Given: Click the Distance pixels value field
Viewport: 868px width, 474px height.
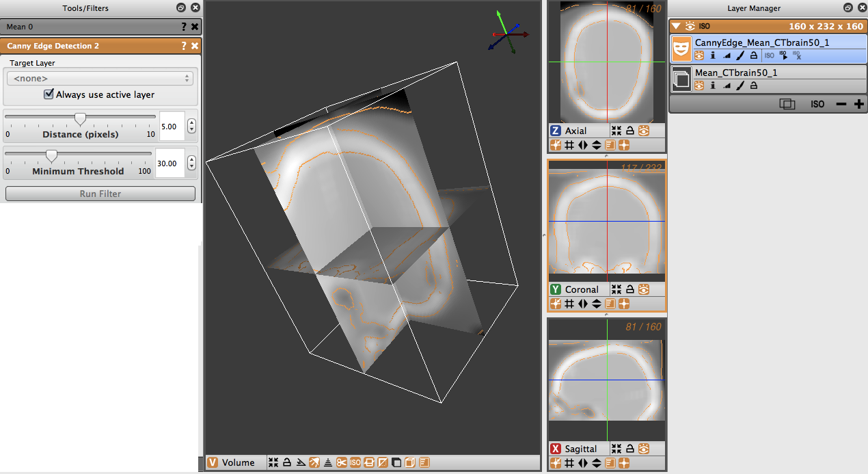Looking at the screenshot, I should point(172,127).
